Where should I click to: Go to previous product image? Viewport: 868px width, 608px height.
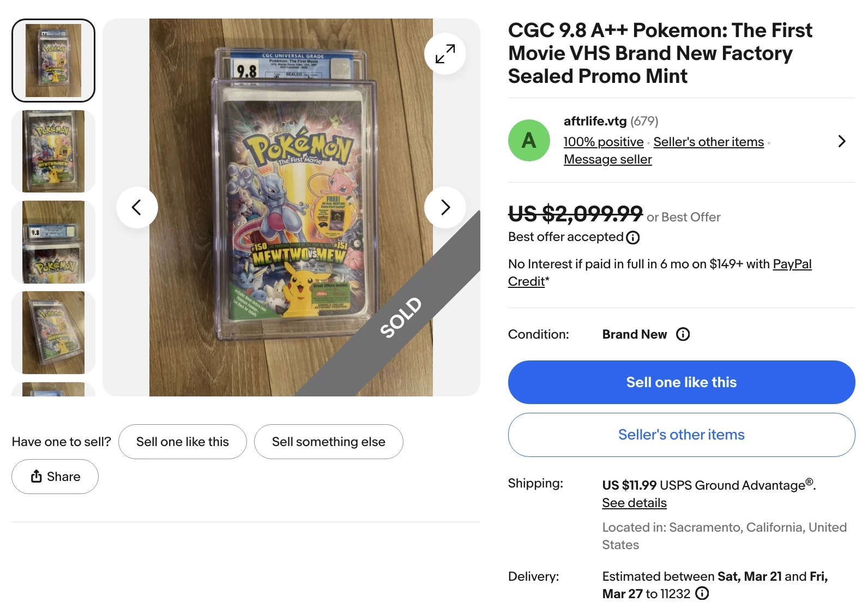point(137,207)
